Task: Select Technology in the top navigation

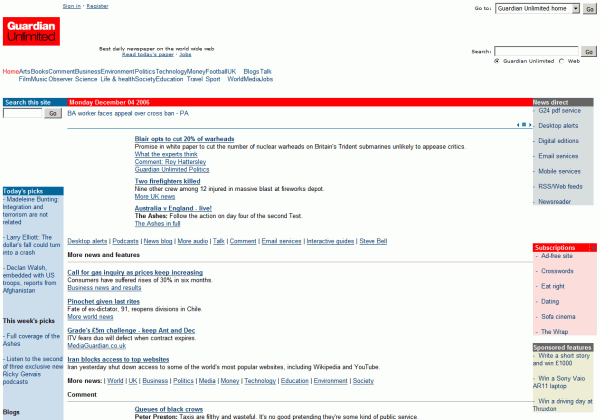Action: (x=171, y=72)
